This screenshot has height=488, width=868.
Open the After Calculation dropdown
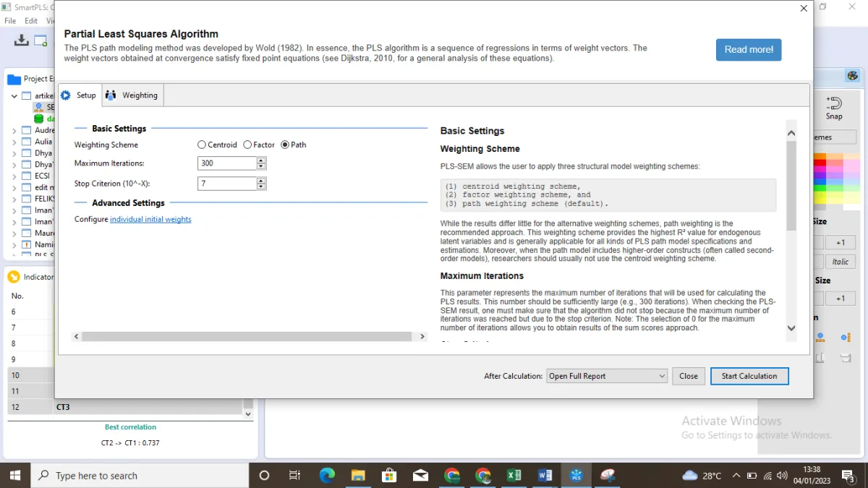[x=607, y=376]
